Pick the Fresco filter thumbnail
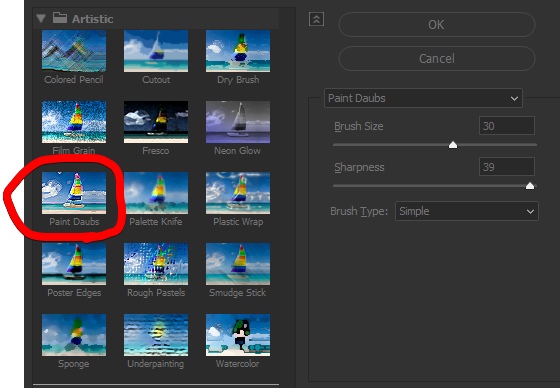The width and height of the screenshot is (560, 388). point(156,122)
